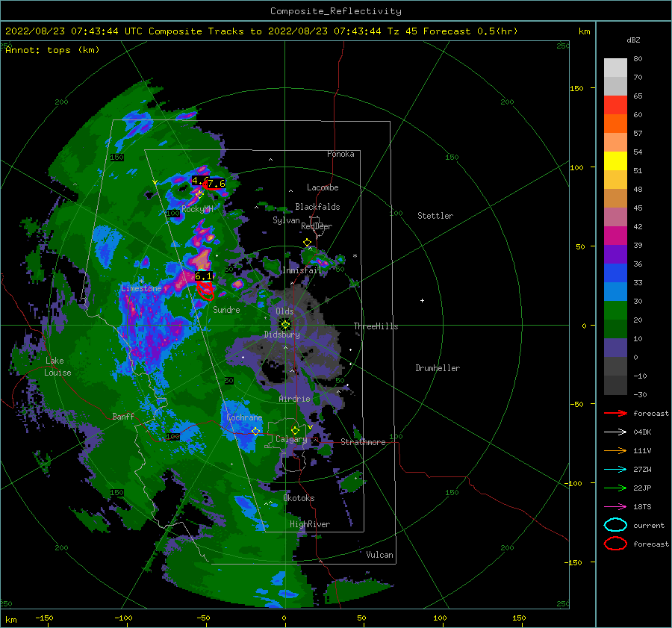Click the Cochrane label
Image resolution: width=672 pixels, height=628 pixels.
[244, 417]
